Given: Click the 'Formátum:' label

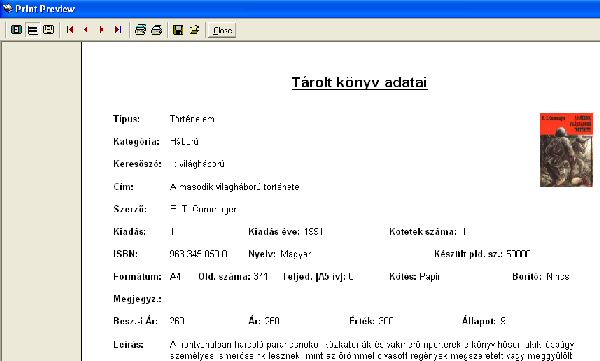Looking at the screenshot, I should [x=137, y=276].
